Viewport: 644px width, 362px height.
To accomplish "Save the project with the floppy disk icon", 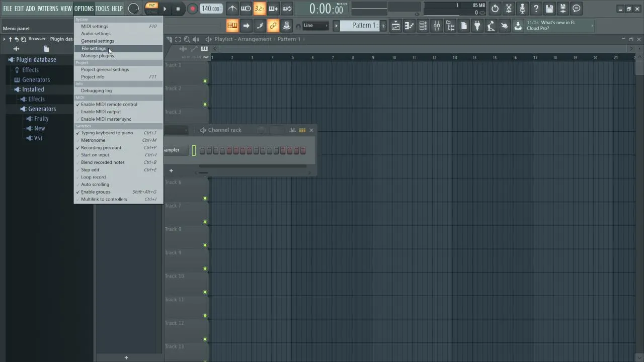I will (x=549, y=9).
